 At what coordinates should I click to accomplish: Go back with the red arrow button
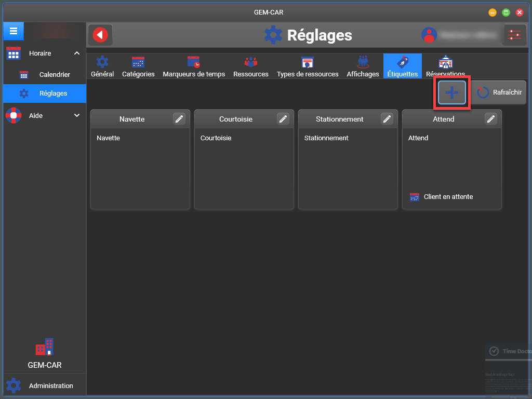pos(100,35)
